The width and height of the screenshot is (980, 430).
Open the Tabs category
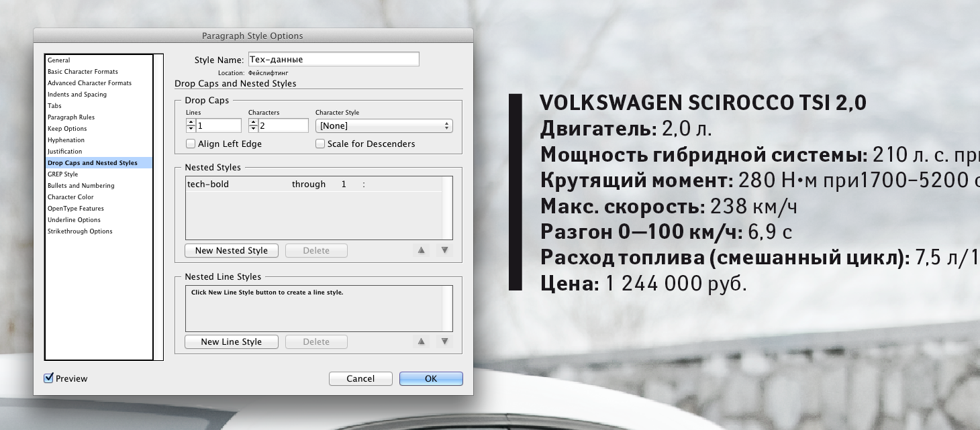pyautogui.click(x=99, y=106)
